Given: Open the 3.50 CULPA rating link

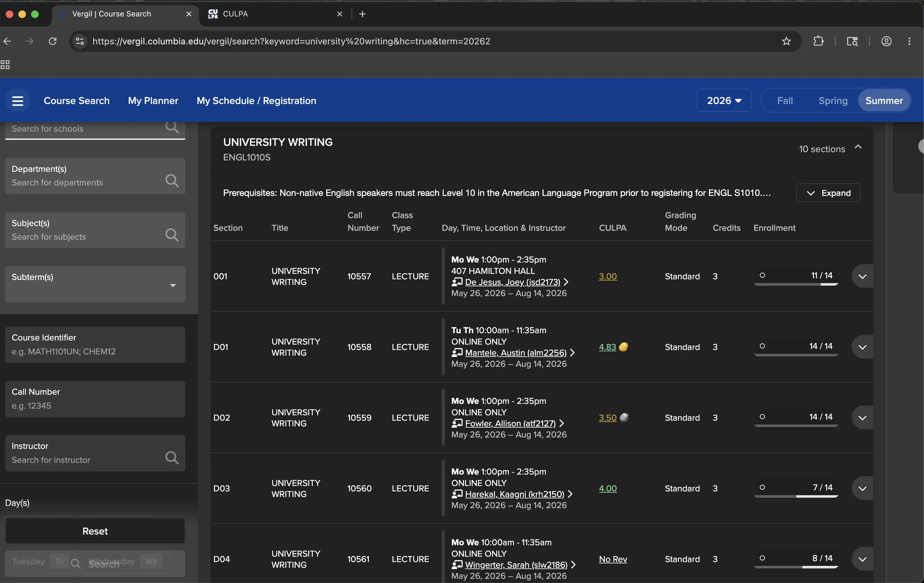Looking at the screenshot, I should point(608,418).
